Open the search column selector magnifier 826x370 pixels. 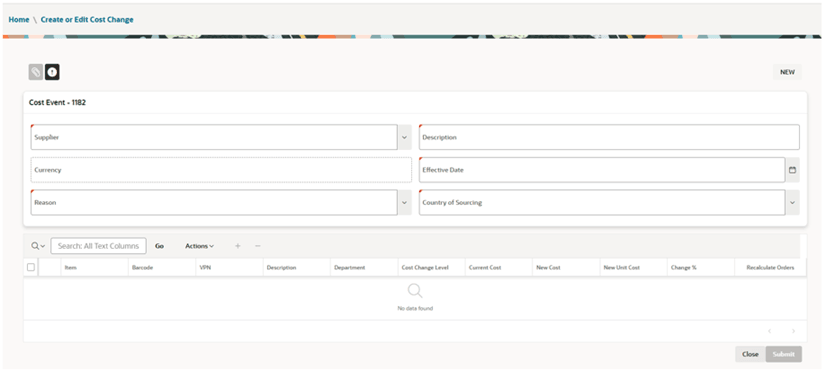click(38, 246)
